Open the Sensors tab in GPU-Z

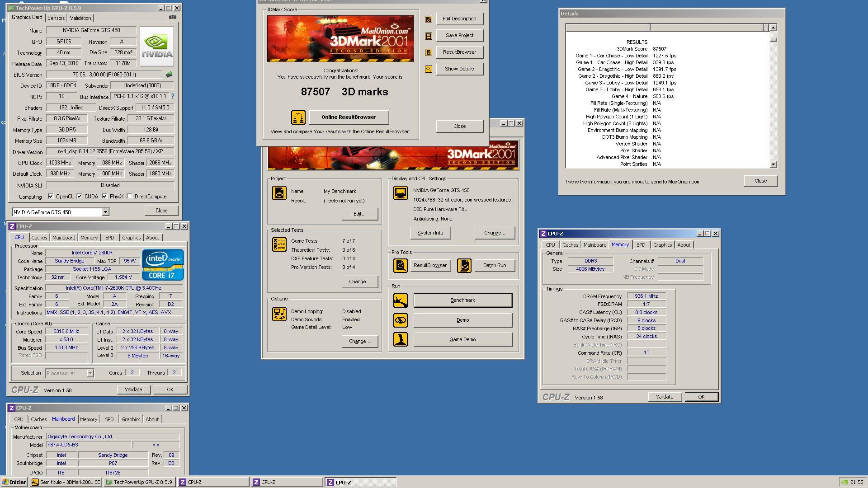click(56, 18)
